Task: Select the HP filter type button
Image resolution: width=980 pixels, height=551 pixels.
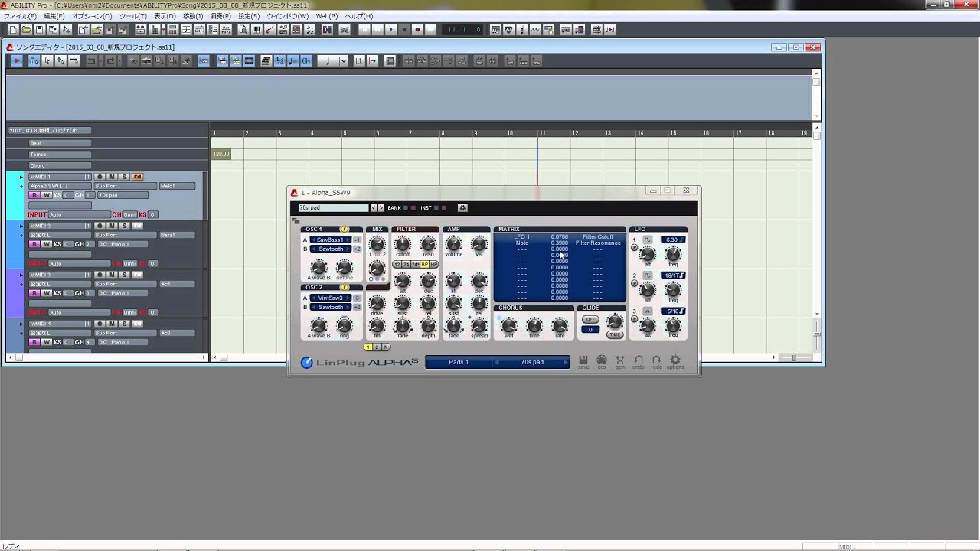Action: pyautogui.click(x=434, y=265)
